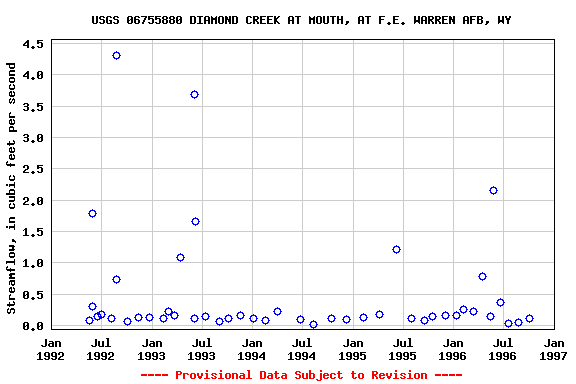576x384 pixels.
Task: Select the y-axis tick label '1.0'
Action: click(33, 263)
